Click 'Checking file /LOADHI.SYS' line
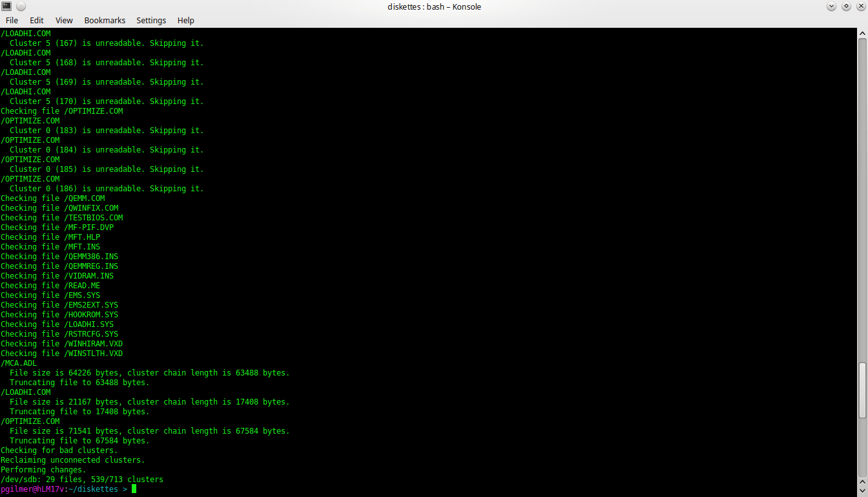The width and height of the screenshot is (868, 497). 57,324
